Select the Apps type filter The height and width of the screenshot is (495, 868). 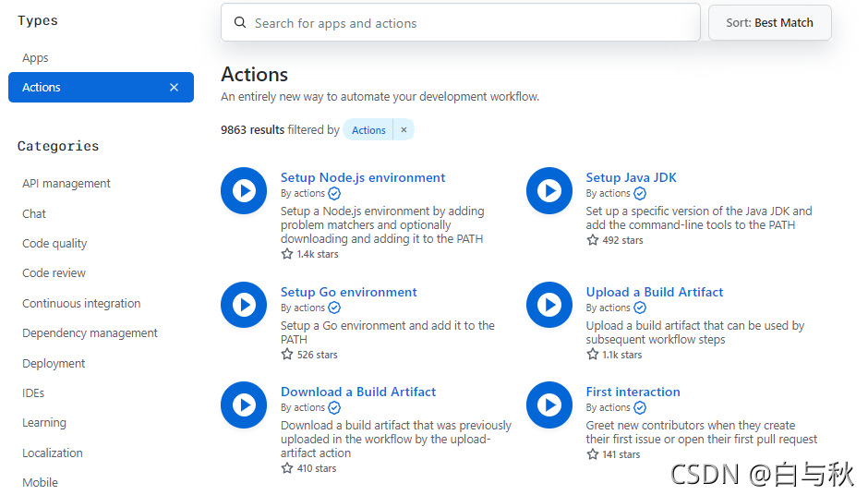[x=35, y=58]
